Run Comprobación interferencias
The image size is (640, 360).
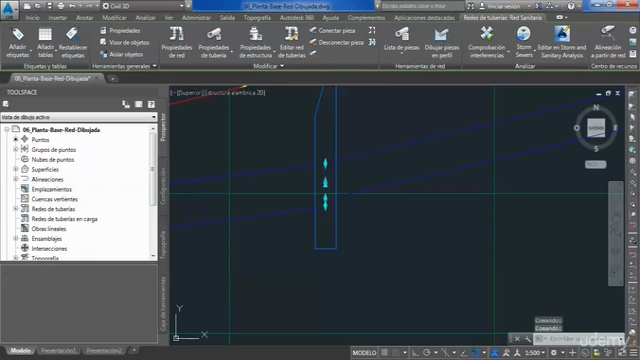tap(487, 42)
